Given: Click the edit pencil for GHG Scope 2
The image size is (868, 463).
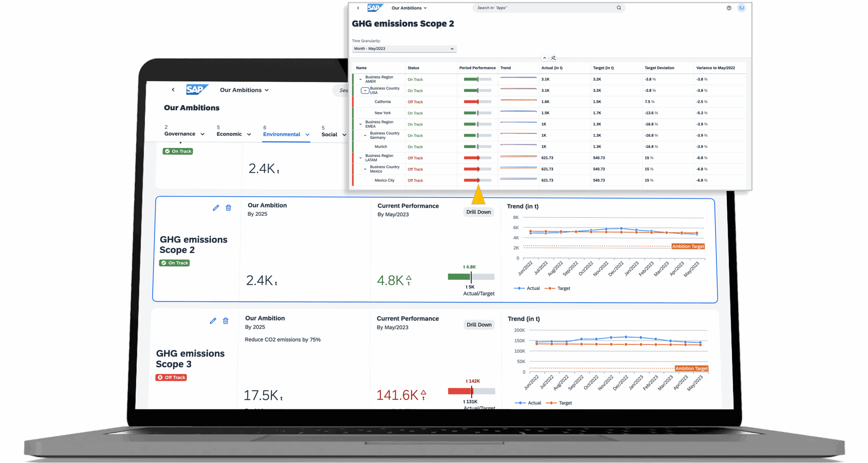Looking at the screenshot, I should [216, 208].
